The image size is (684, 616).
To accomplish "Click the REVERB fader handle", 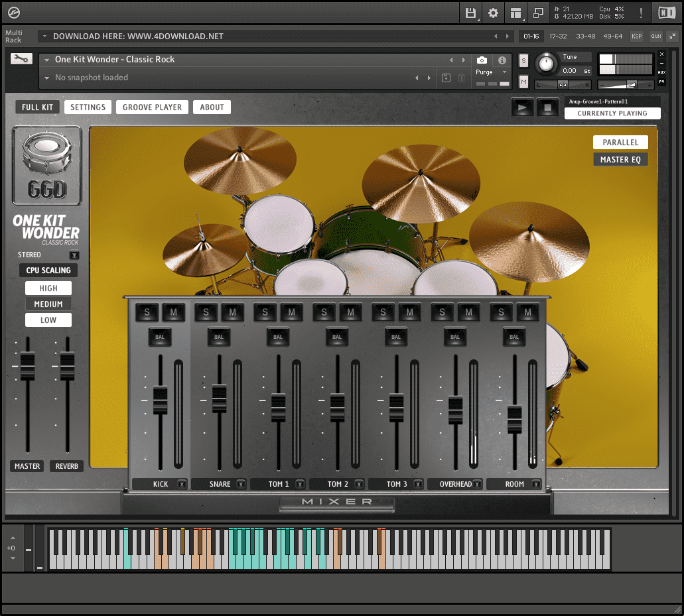I will (x=67, y=366).
